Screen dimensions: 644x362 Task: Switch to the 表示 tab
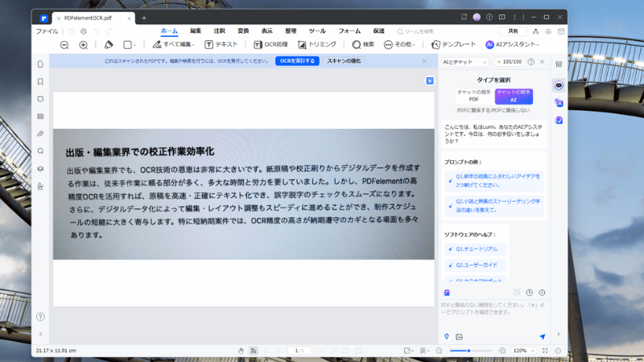(267, 31)
